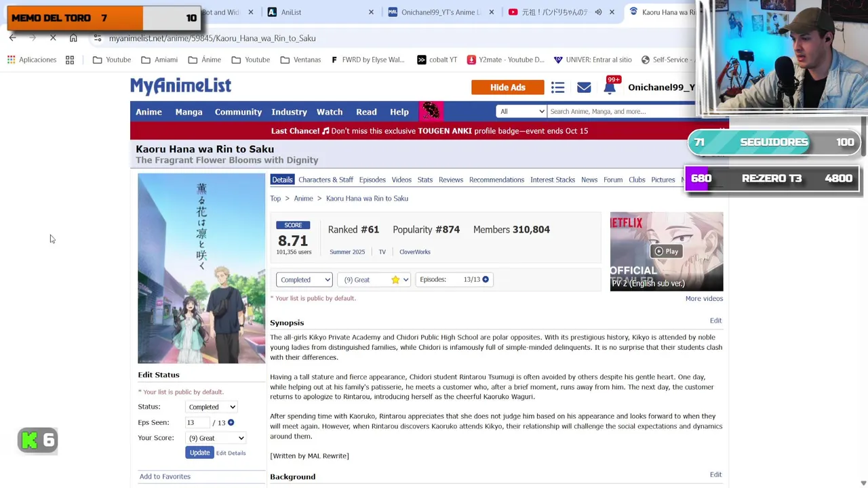Click the Eps Seen number field
This screenshot has height=488, width=868.
[197, 422]
